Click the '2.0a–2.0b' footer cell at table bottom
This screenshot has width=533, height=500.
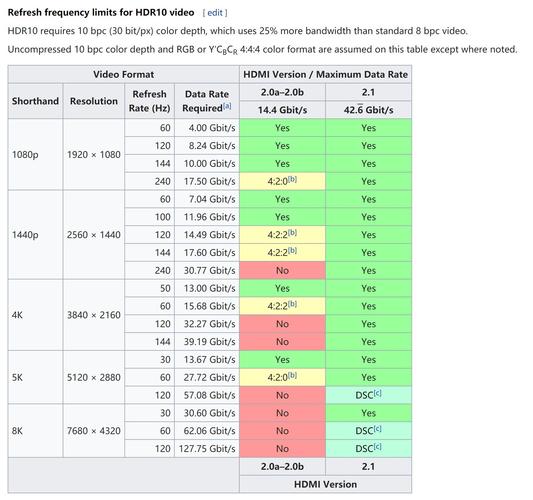[x=282, y=466]
